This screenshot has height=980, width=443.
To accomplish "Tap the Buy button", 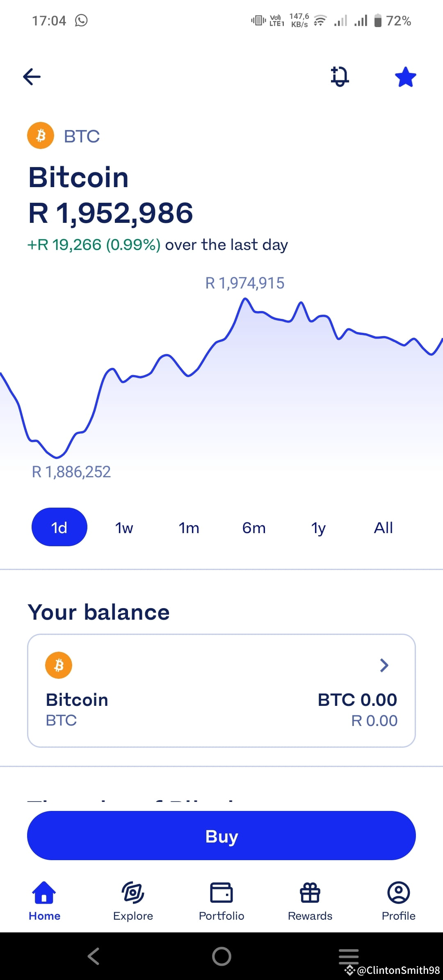I will click(x=221, y=836).
